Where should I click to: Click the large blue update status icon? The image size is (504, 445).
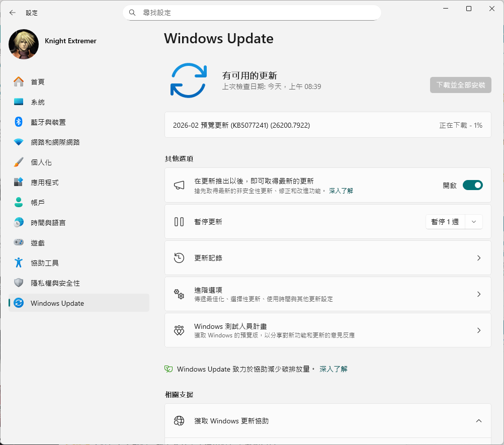[188, 80]
